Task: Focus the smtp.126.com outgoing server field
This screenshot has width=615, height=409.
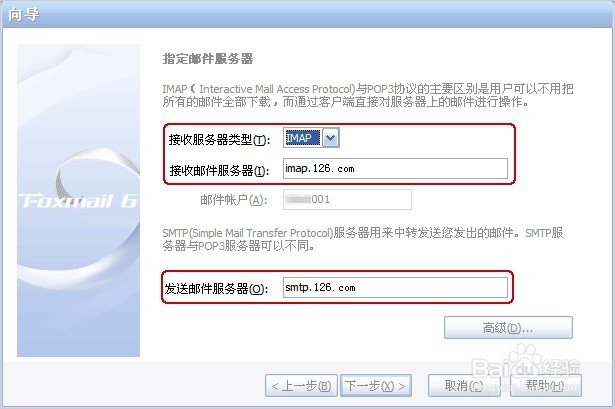Action: pyautogui.click(x=395, y=287)
